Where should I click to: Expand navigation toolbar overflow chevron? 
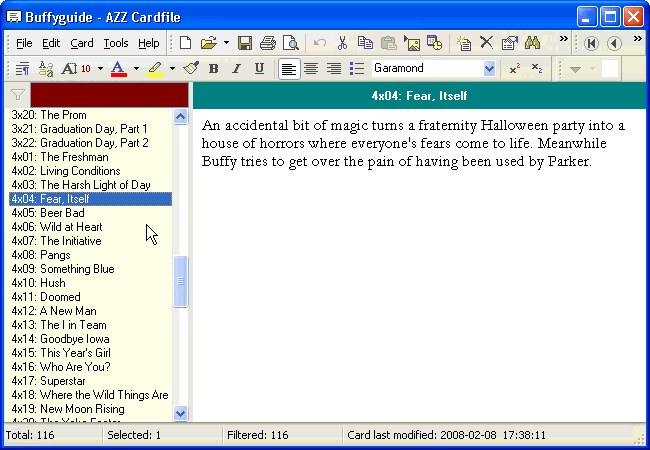(638, 39)
